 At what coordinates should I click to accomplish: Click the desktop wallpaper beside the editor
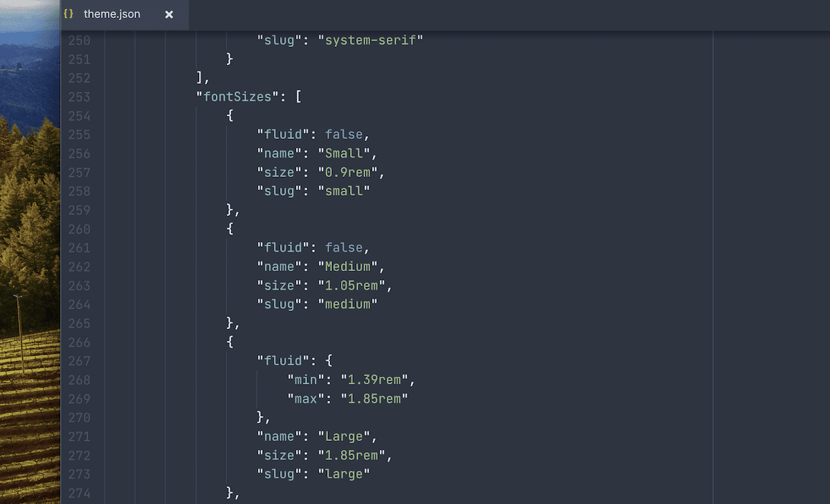pos(29,277)
